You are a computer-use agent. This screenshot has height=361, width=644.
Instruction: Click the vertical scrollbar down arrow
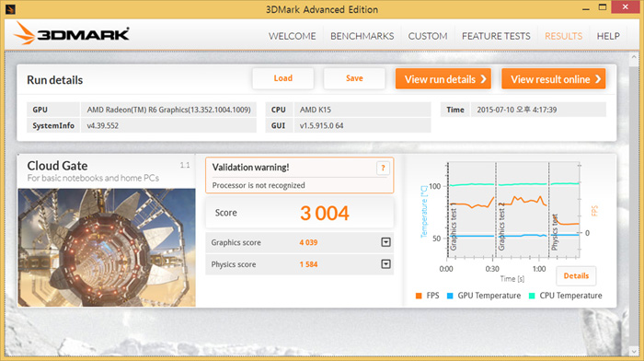(x=634, y=352)
